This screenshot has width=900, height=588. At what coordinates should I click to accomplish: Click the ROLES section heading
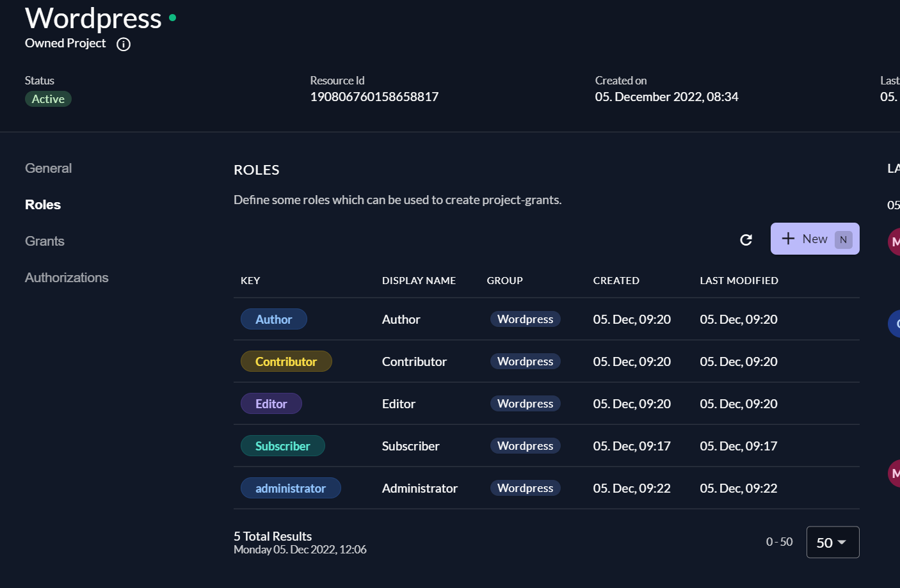[x=257, y=170]
